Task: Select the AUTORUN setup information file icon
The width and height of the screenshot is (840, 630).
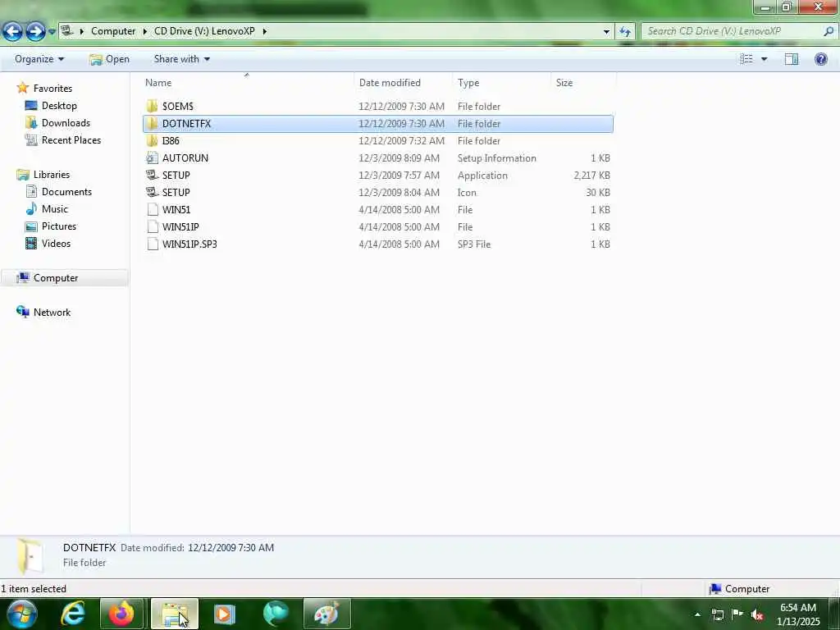Action: pyautogui.click(x=152, y=157)
